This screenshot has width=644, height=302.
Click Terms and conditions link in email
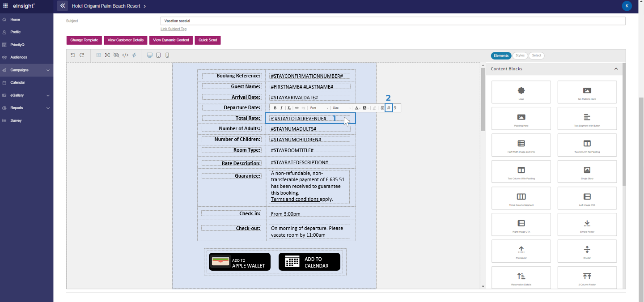tap(295, 199)
